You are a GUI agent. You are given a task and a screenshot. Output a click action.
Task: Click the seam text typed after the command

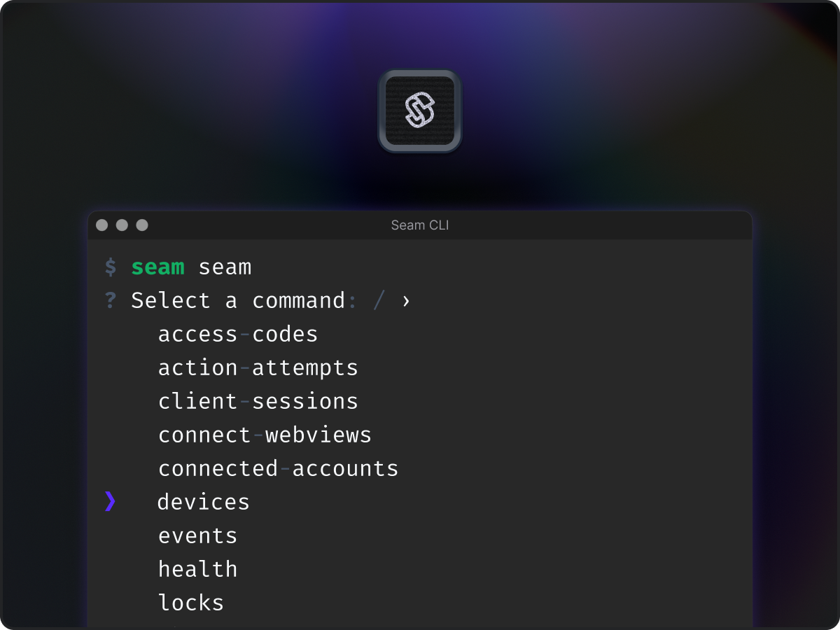click(225, 267)
